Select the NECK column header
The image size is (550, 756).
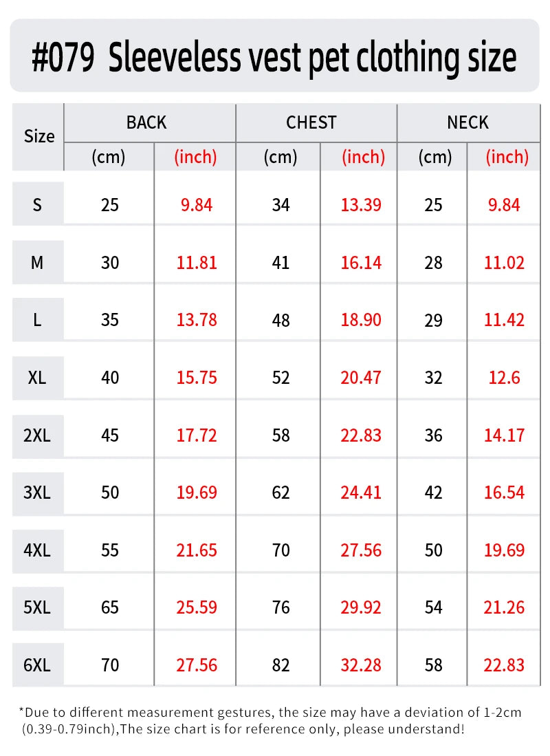[467, 122]
